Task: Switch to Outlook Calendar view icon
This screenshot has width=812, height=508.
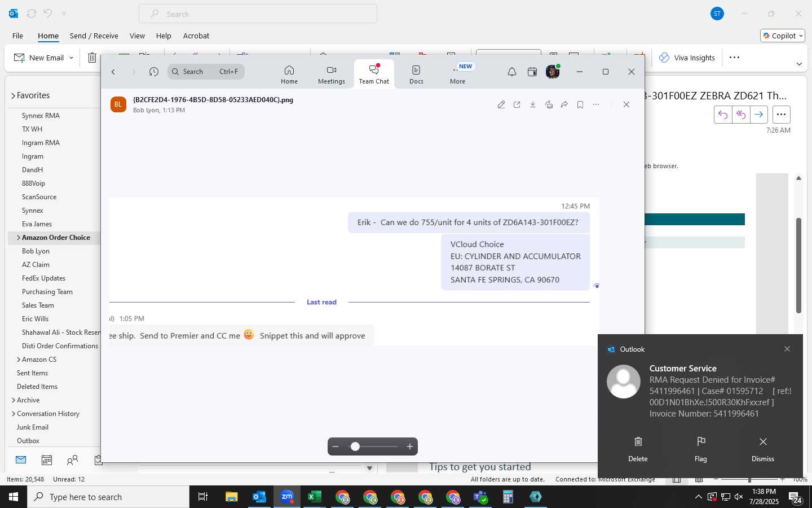Action: [x=47, y=460]
